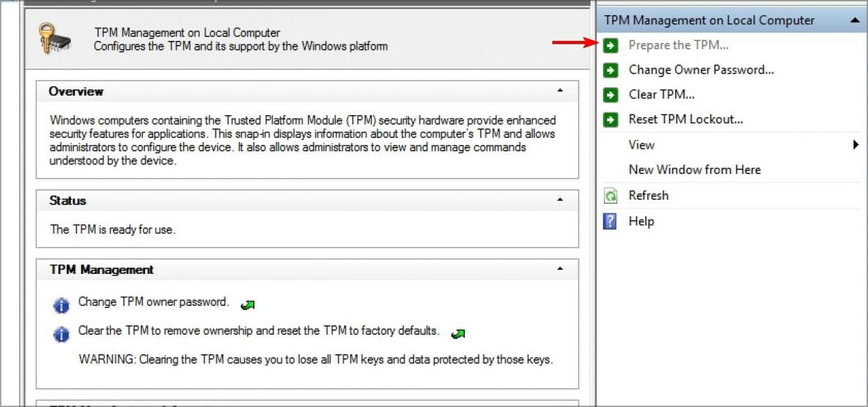This screenshot has height=407, width=868.
Task: Click the TPM Management section heading
Action: (102, 270)
